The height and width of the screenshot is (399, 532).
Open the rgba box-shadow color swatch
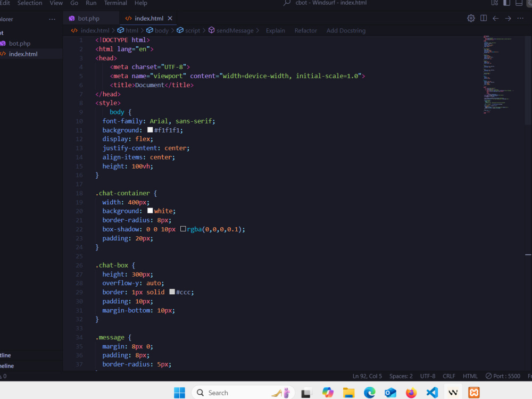183,229
